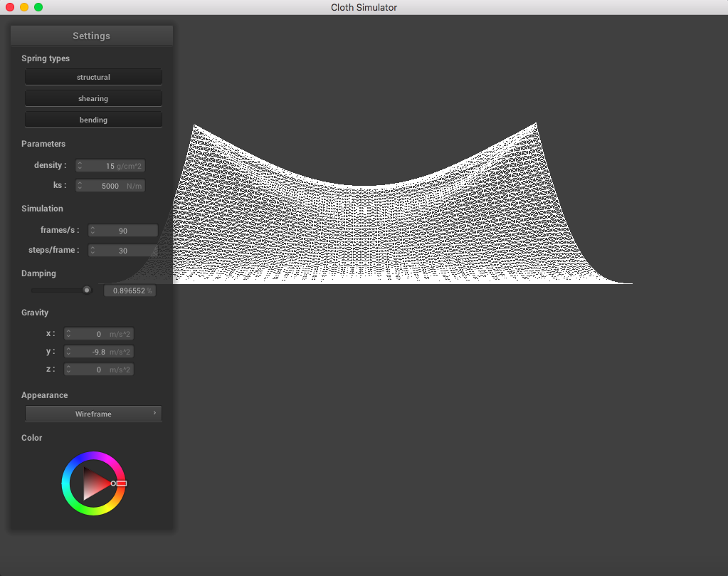
Task: Click the steps/frame value field
Action: 123,251
